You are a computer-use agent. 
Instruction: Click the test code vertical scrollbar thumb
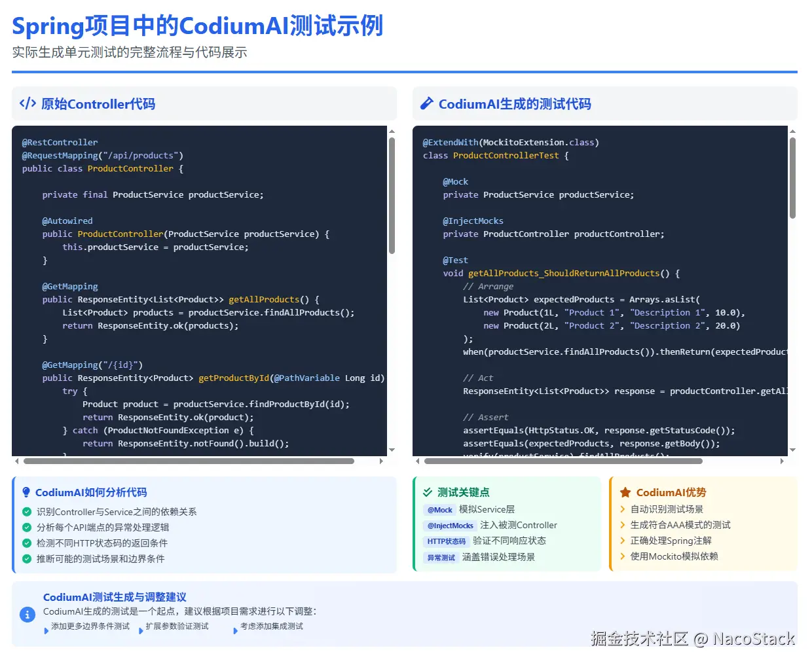[792, 178]
